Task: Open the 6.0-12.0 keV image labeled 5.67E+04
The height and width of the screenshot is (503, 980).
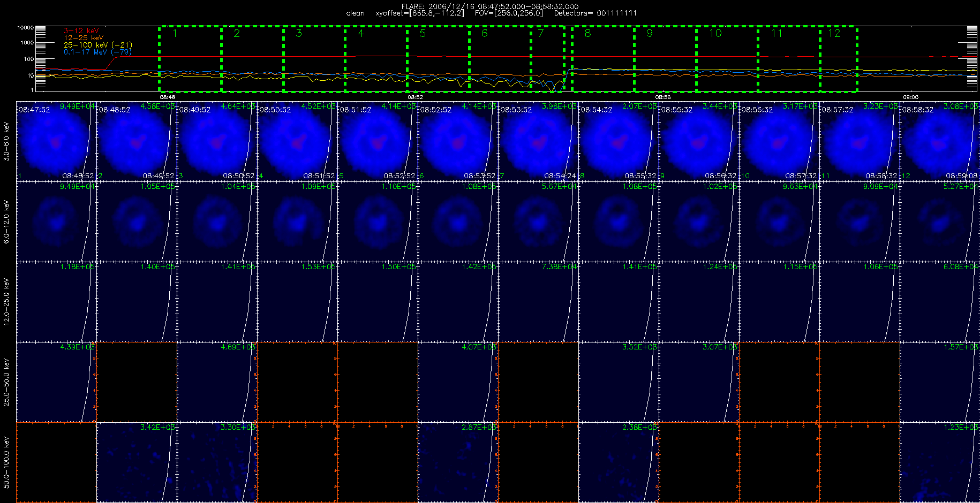Action: (538, 221)
